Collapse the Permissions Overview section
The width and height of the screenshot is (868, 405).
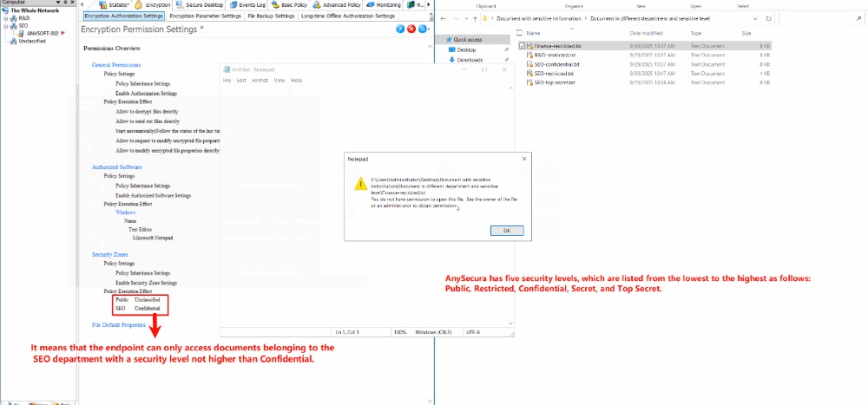tap(111, 48)
